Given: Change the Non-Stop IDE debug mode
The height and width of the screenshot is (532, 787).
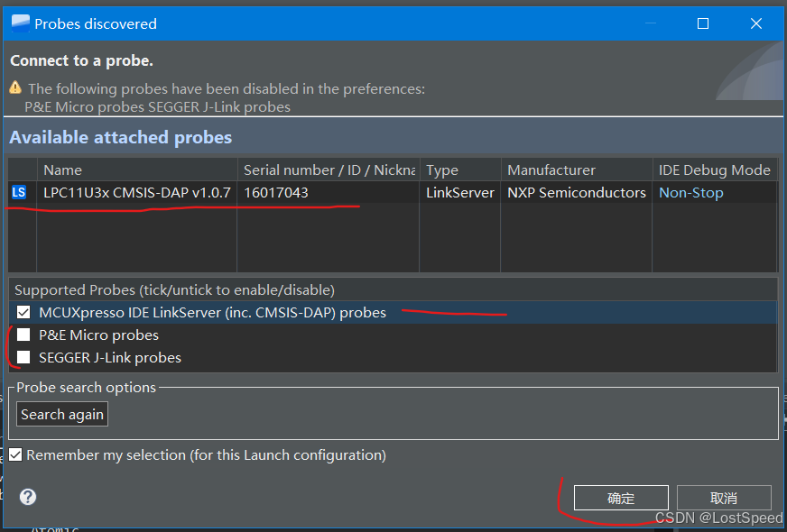Looking at the screenshot, I should (x=691, y=193).
